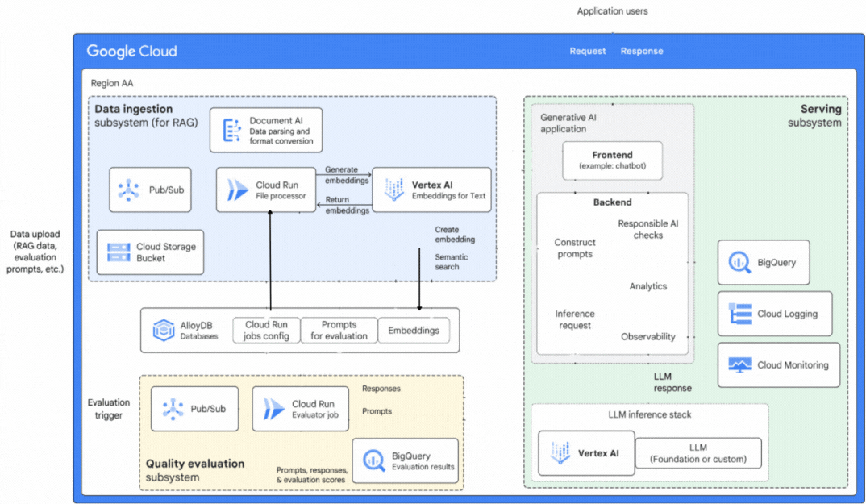This screenshot has width=866, height=504.
Task: Click the Generate embeddings label
Action: pos(346,175)
